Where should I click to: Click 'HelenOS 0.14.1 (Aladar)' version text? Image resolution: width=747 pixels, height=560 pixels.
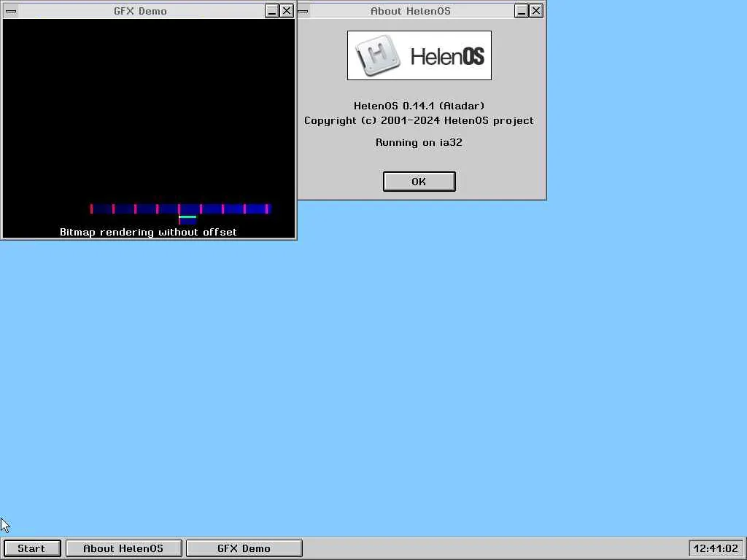pyautogui.click(x=419, y=106)
